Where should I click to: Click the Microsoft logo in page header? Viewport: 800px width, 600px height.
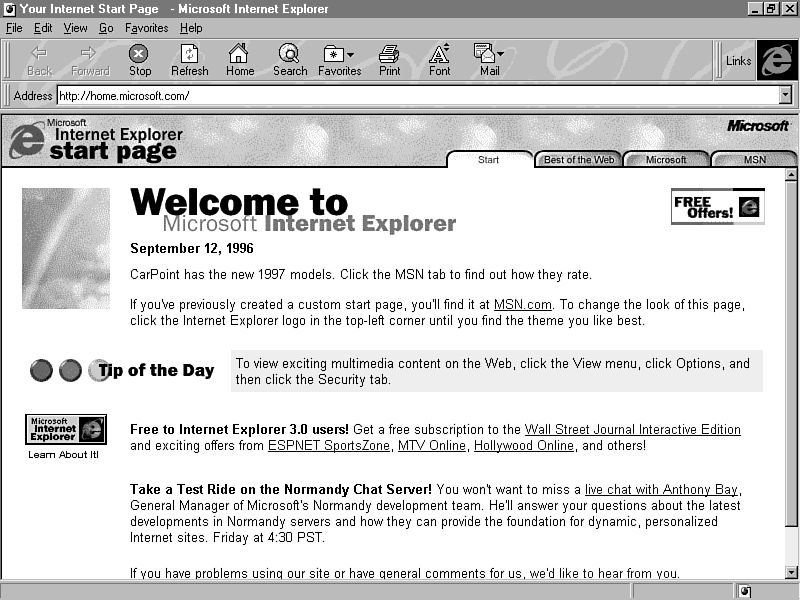pyautogui.click(x=758, y=126)
